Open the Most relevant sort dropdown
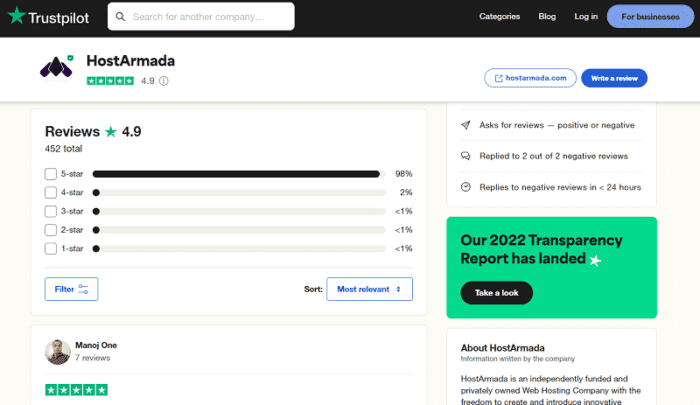The image size is (700, 405). (370, 289)
